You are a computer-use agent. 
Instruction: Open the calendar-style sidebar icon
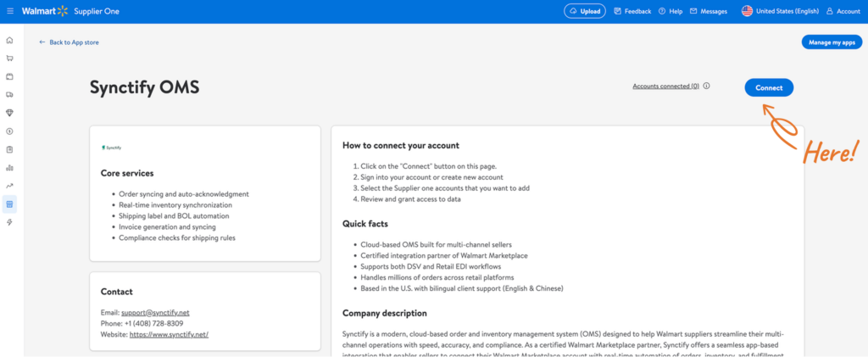tap(9, 76)
